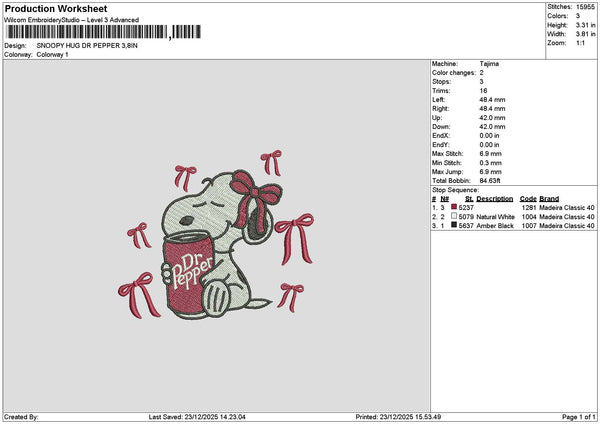
Task: Click the 'Stop Sequence:' heading
Action: 455,190
